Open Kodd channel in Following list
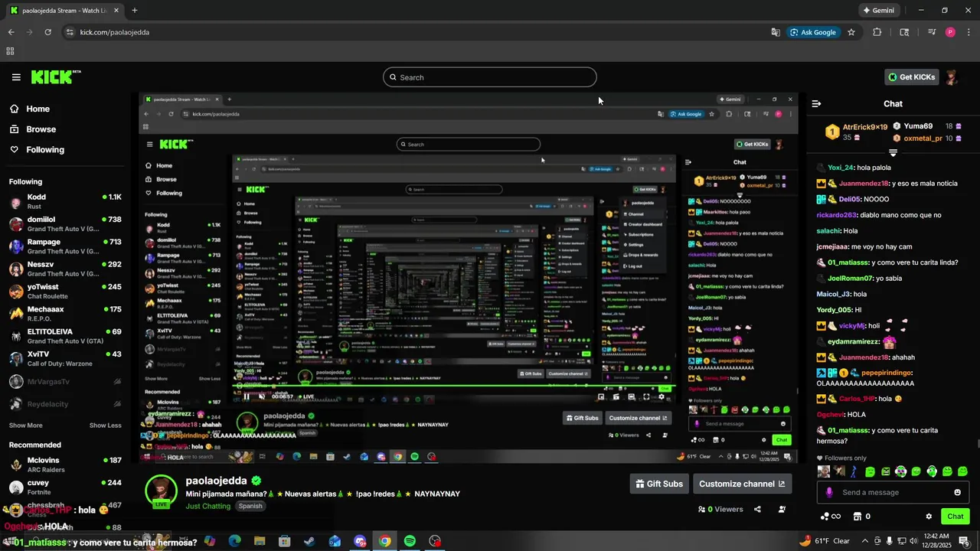The image size is (980, 551). (x=65, y=201)
